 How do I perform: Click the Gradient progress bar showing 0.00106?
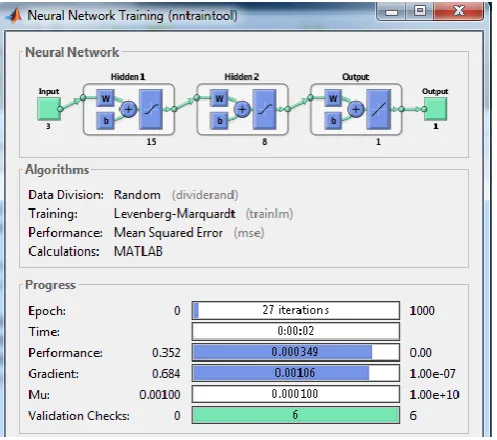296,373
